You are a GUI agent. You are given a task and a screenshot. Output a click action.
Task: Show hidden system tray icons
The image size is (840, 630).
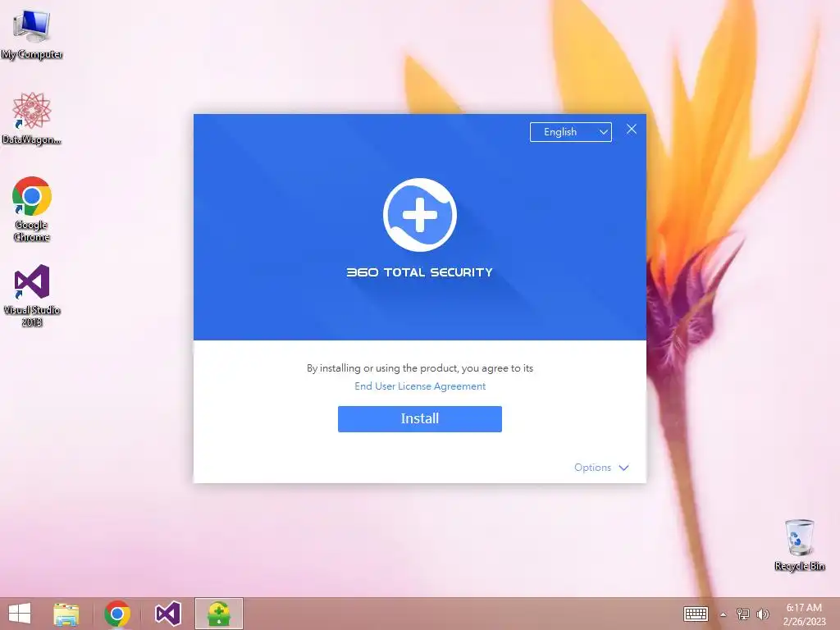click(x=724, y=614)
